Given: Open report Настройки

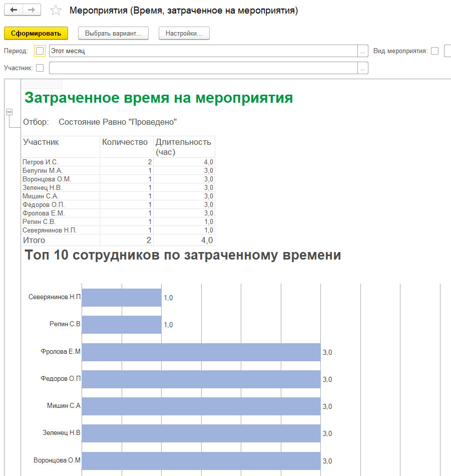Looking at the screenshot, I should [184, 34].
